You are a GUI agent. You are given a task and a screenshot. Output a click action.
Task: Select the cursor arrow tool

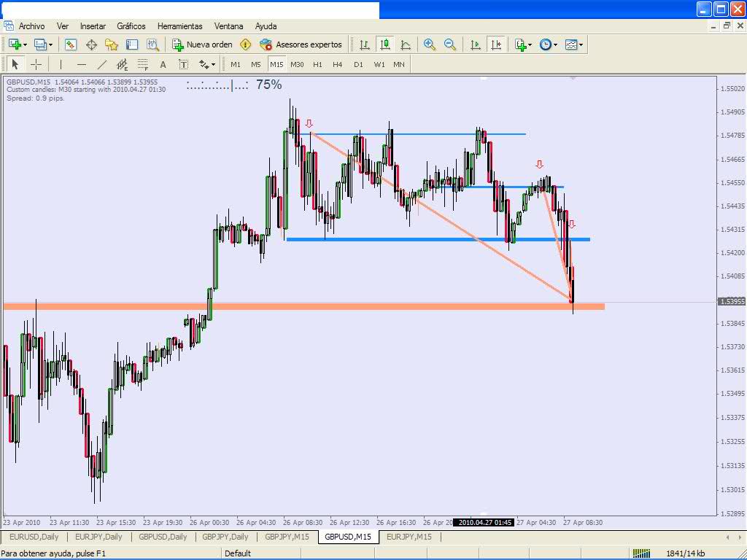pos(15,64)
